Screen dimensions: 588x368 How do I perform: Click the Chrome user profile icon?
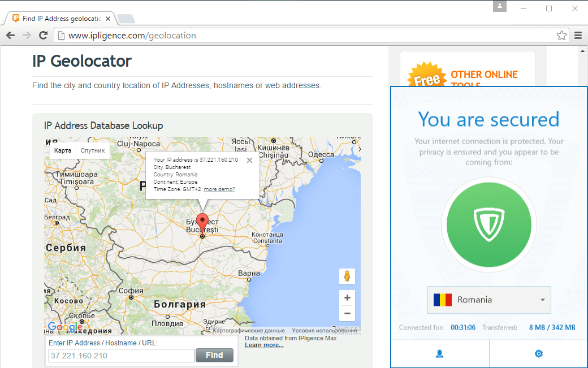499,6
